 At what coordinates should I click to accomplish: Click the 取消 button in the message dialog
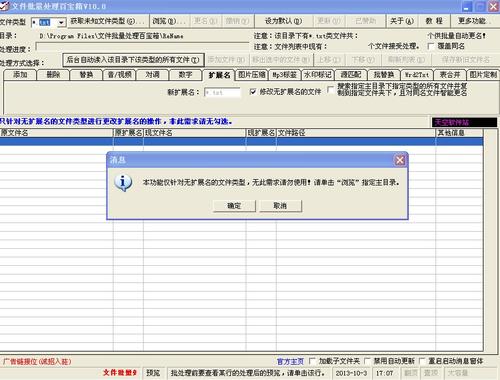click(280, 206)
